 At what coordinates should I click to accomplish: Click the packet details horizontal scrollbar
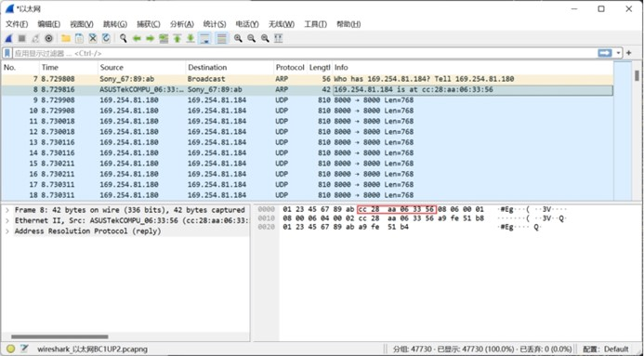click(60, 336)
